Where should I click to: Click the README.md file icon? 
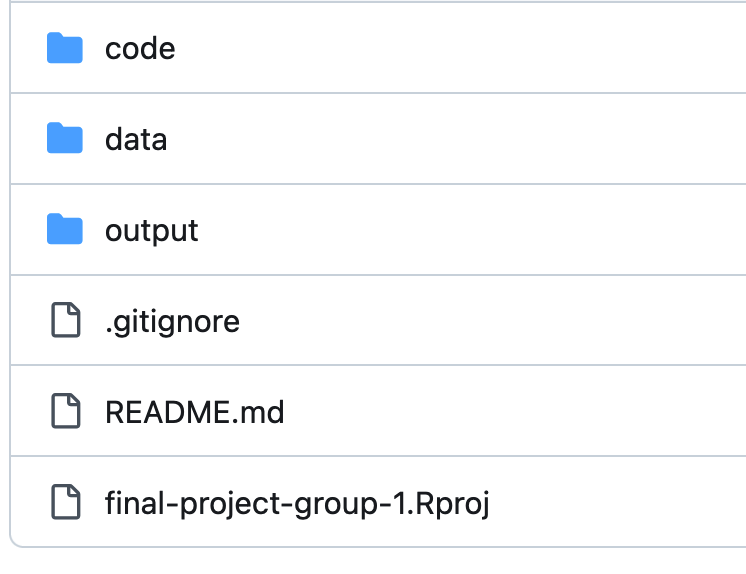pyautogui.click(x=65, y=412)
